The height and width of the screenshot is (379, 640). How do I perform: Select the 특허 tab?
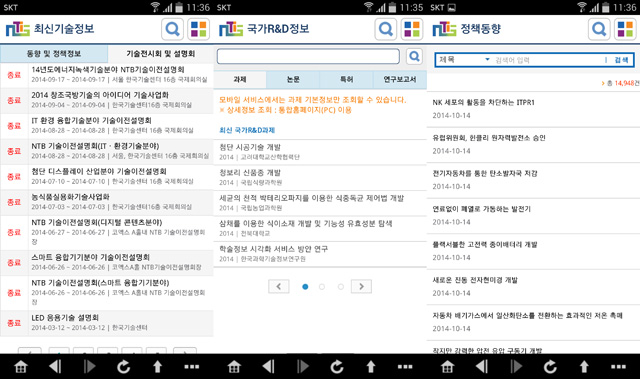click(347, 79)
